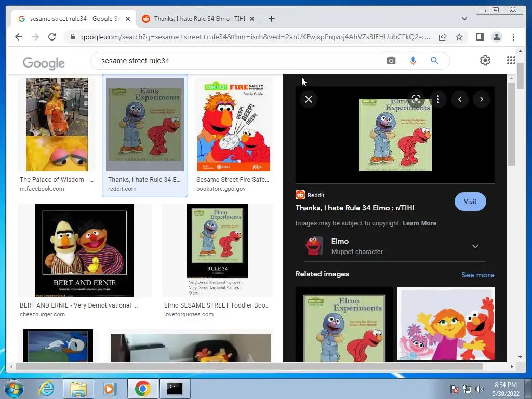Close the image preview panel
Image resolution: width=532 pixels, height=399 pixels.
(x=309, y=99)
